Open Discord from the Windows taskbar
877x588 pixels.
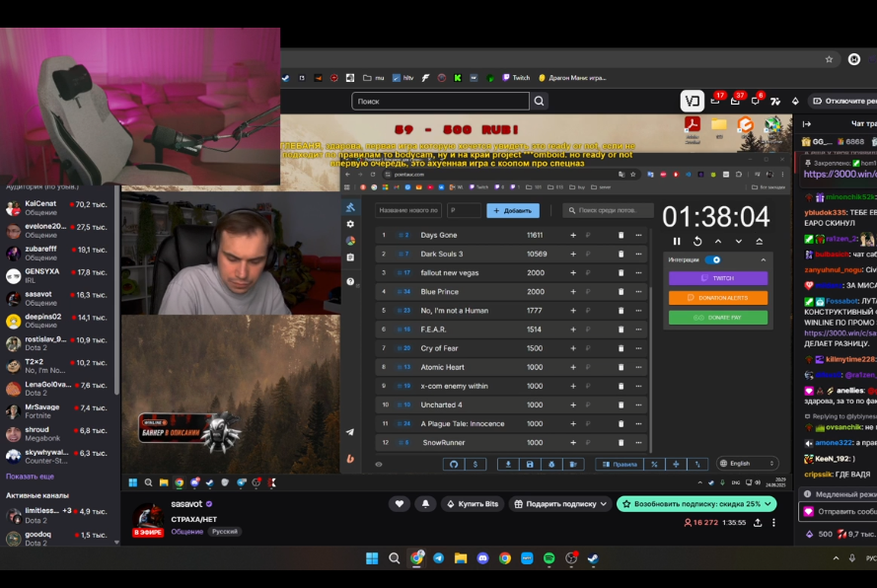pos(482,557)
